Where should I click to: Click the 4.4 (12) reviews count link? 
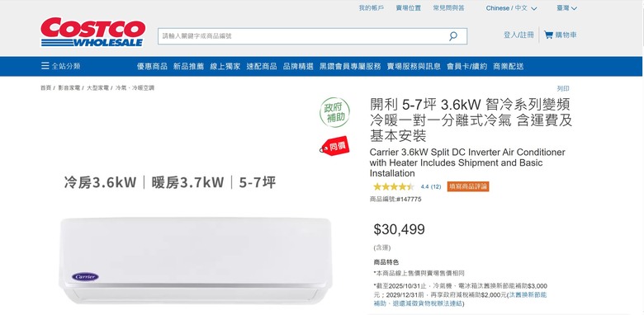pos(431,186)
